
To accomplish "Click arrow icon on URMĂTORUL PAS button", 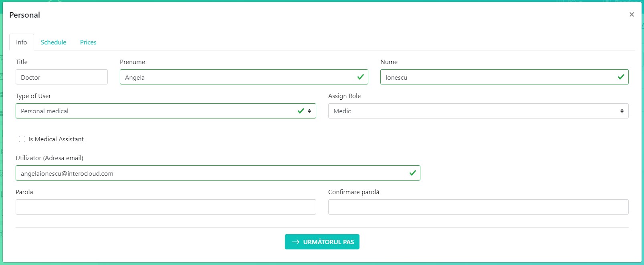I will (296, 242).
